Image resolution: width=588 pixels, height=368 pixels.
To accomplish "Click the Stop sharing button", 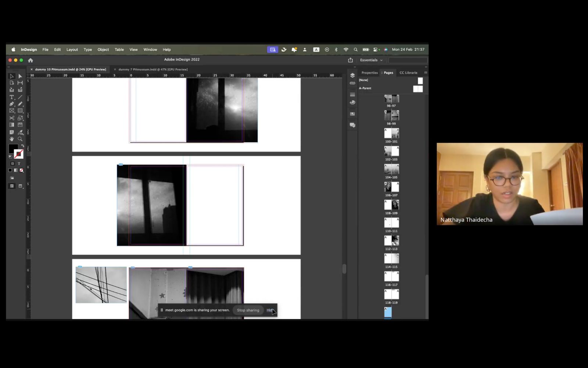I will [x=248, y=310].
